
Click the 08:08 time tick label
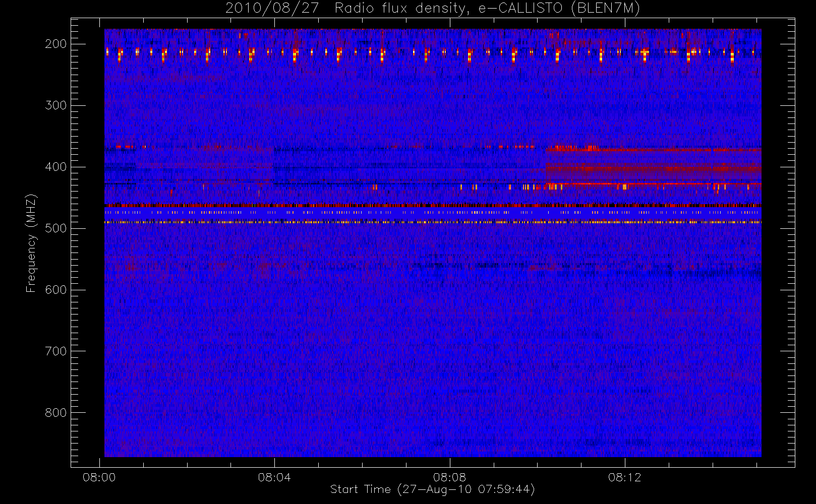(x=449, y=477)
